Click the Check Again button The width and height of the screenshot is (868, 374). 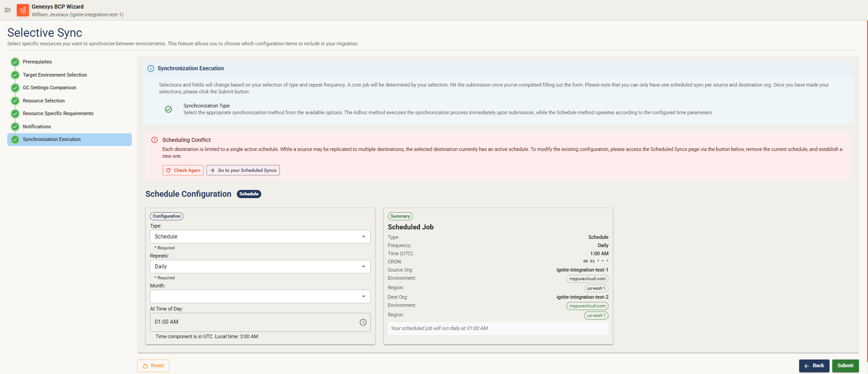(x=183, y=170)
